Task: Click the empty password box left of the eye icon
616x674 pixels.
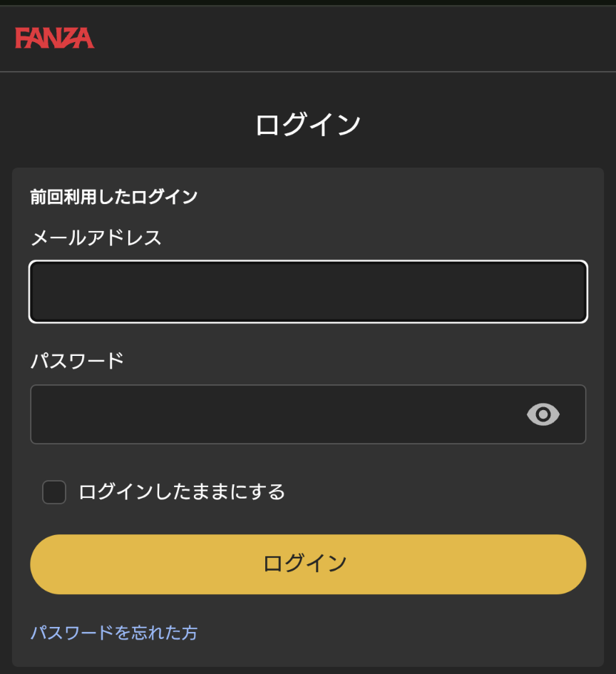Action: point(275,414)
